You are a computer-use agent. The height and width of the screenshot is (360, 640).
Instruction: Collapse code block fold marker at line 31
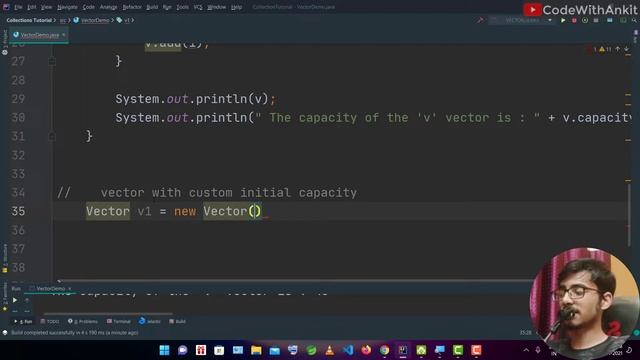52,136
